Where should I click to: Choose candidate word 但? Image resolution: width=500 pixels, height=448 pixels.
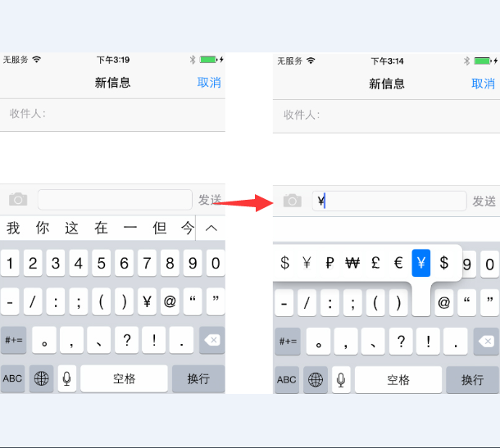pos(160,229)
